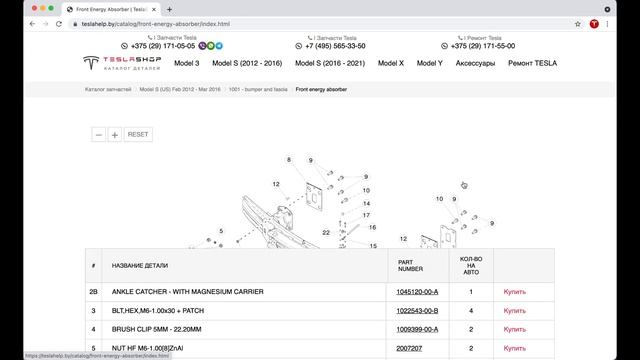640x360 pixels.
Task: Reset the diagram zoom with RESET
Action: (x=138, y=135)
